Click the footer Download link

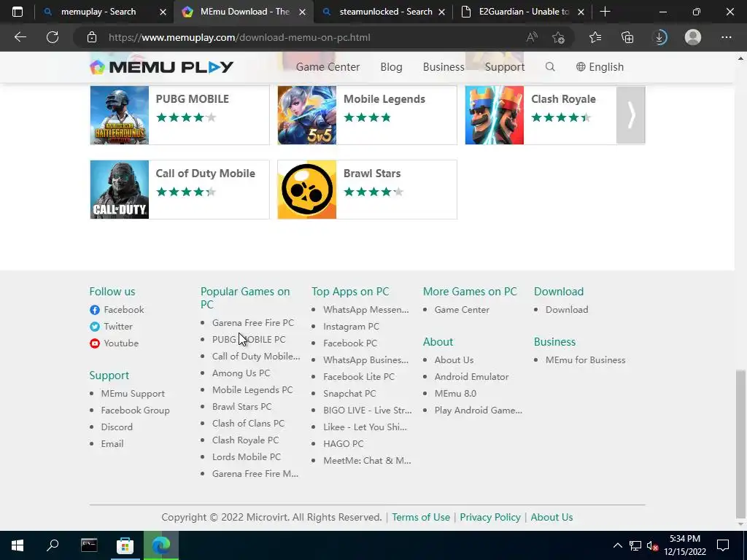(x=567, y=310)
